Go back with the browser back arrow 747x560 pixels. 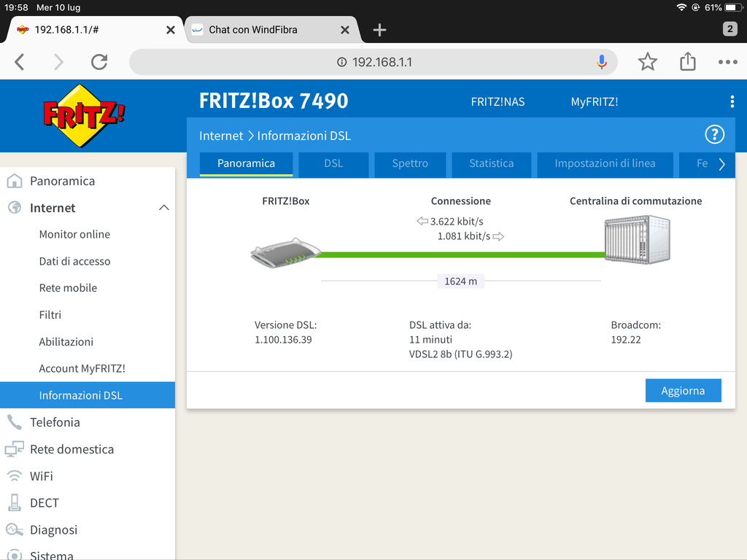click(x=20, y=62)
